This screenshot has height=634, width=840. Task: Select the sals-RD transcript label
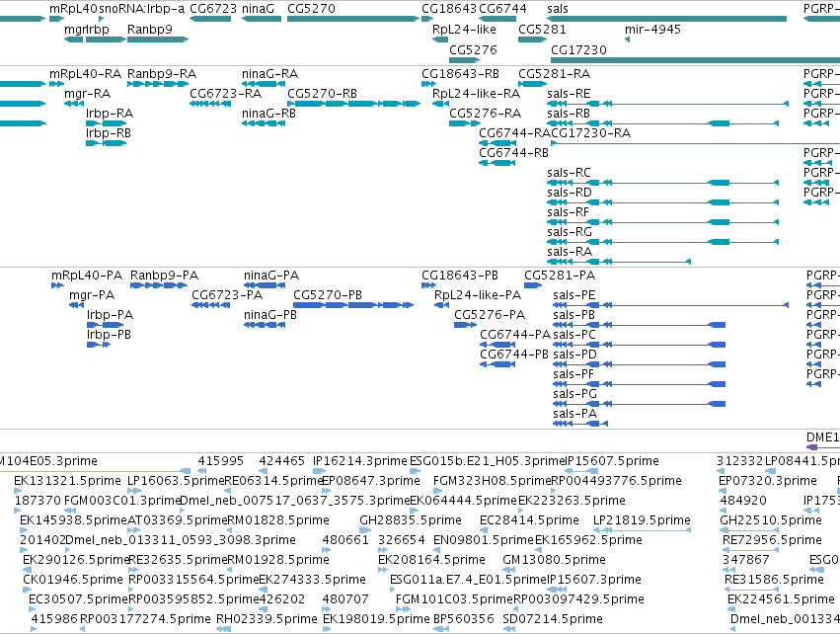[570, 193]
